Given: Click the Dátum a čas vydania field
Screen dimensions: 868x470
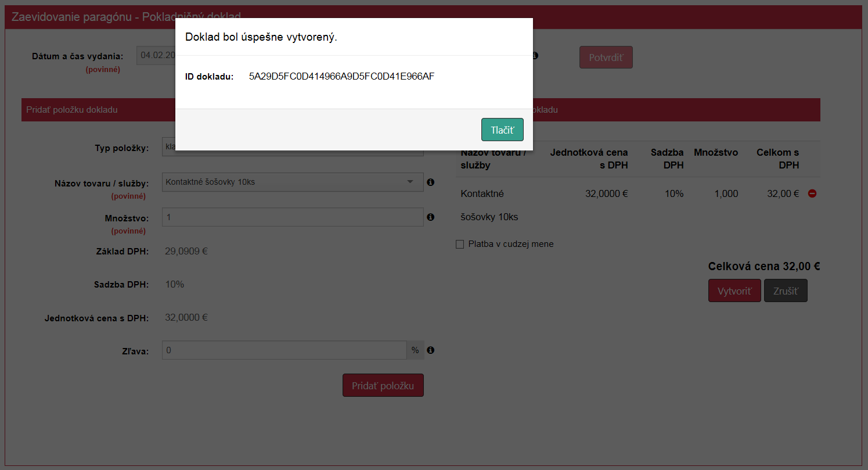Looking at the screenshot, I should click(x=156, y=55).
